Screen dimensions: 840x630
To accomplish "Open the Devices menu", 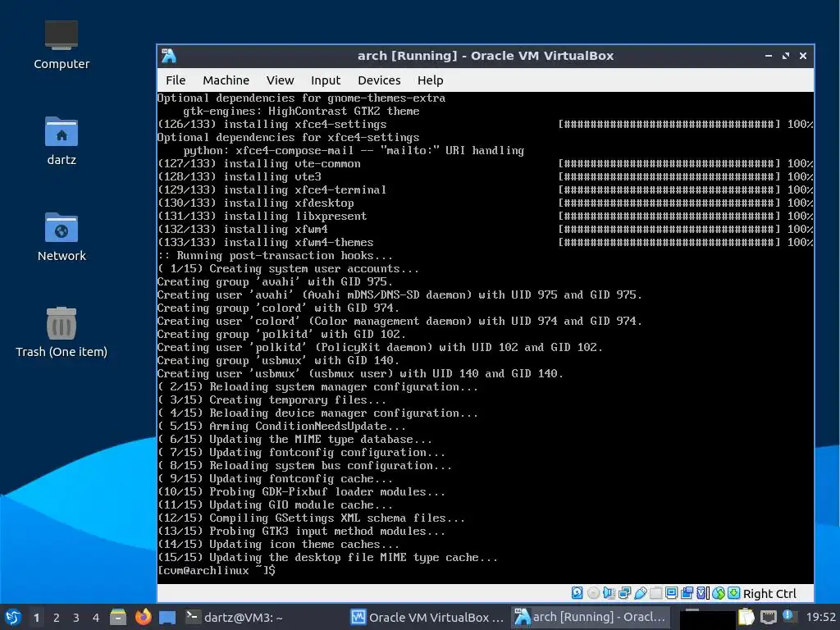I will pyautogui.click(x=379, y=80).
